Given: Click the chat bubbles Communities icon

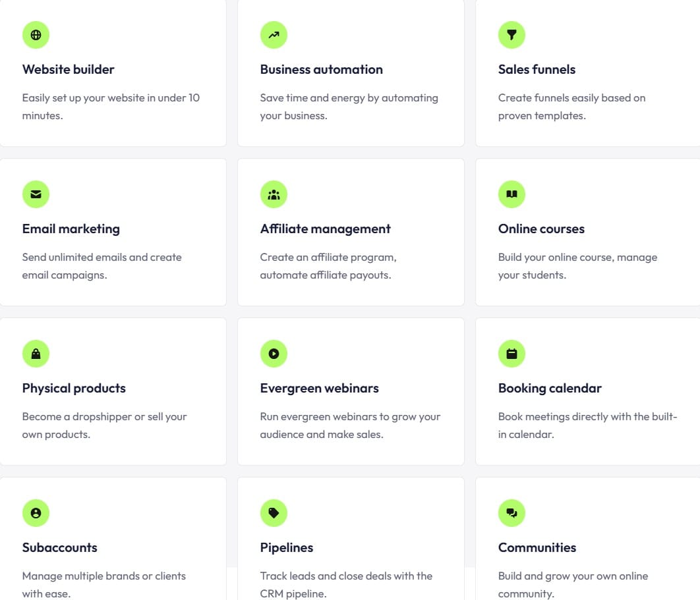Looking at the screenshot, I should pos(511,513).
